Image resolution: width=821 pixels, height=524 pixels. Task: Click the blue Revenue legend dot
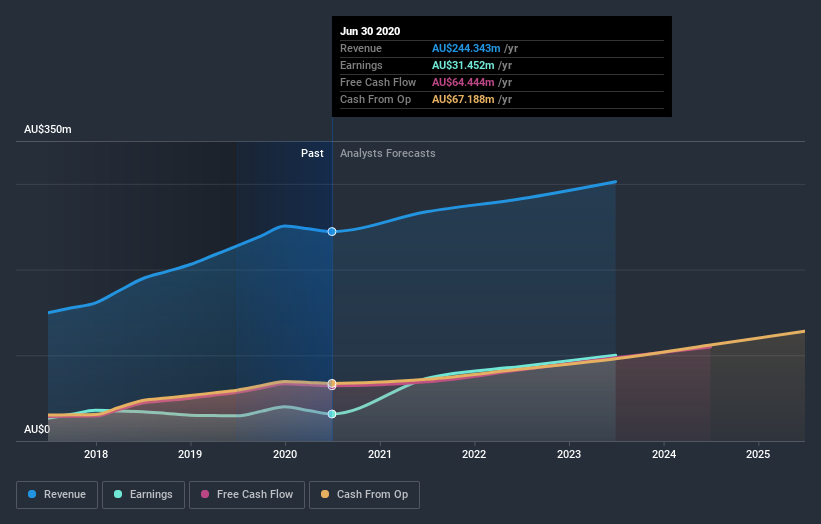pyautogui.click(x=32, y=494)
